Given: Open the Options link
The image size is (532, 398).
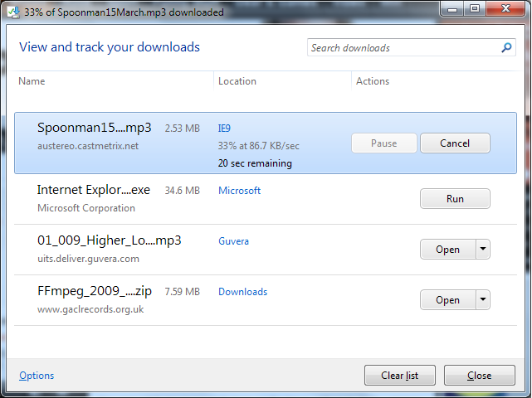Looking at the screenshot, I should coord(37,376).
